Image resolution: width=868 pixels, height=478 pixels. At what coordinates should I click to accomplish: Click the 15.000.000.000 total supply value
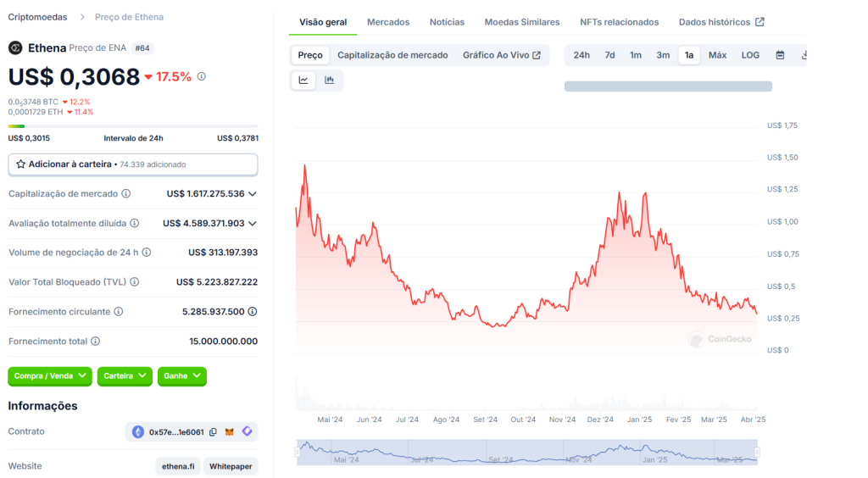click(223, 342)
